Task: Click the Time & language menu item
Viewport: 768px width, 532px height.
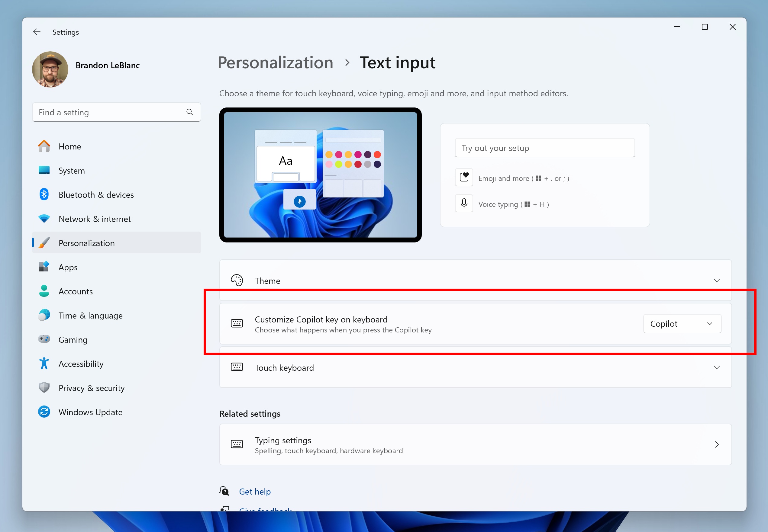Action: coord(90,315)
